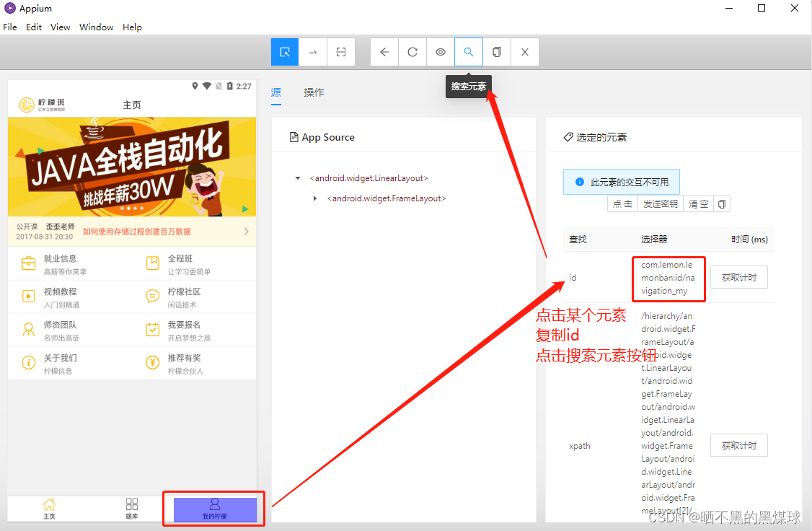Tap the 推荐有奖 yen entry
This screenshot has height=531, width=812.
(194, 364)
